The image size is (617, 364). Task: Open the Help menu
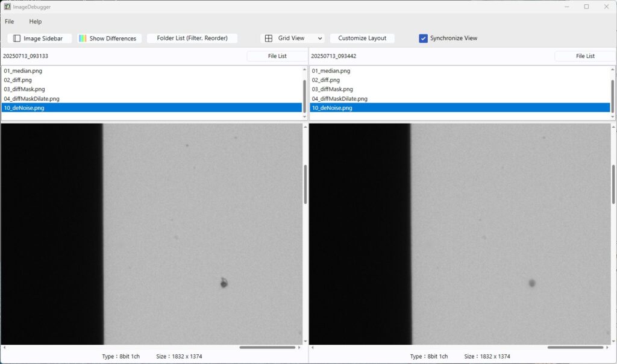(x=36, y=22)
